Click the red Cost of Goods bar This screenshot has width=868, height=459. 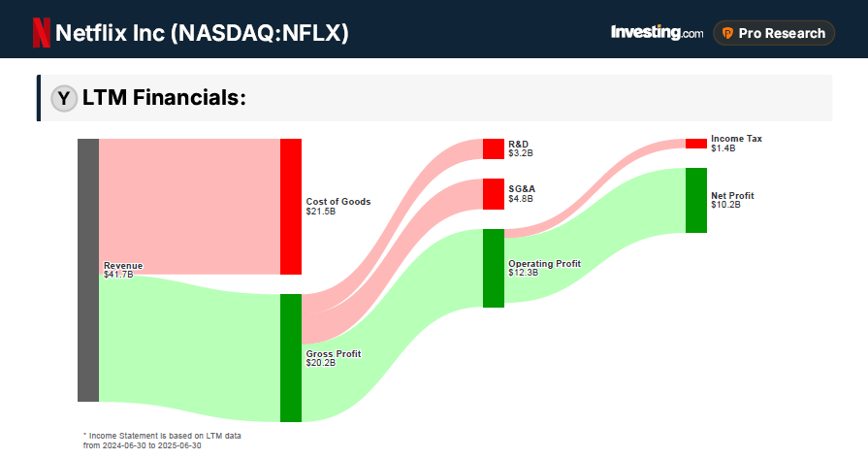[x=291, y=207]
